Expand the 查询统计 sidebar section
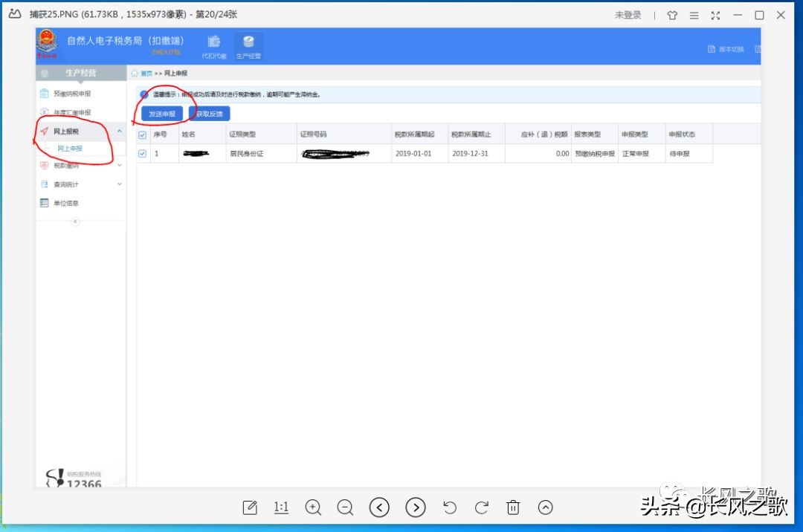Screen dimensions: 803x532 (119, 184)
